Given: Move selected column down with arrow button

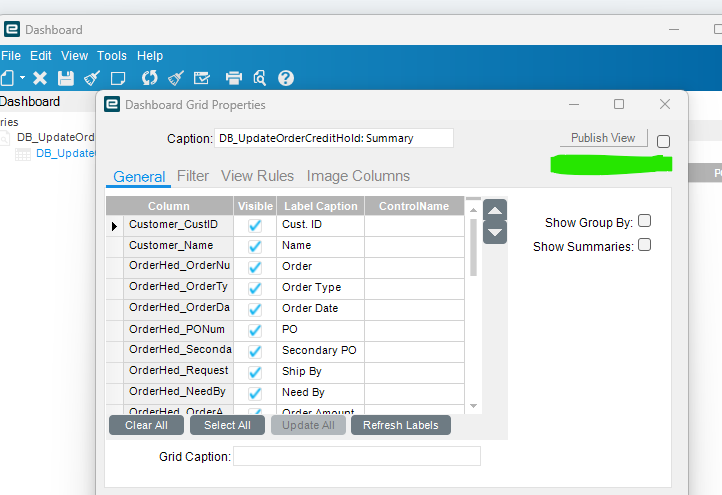Looking at the screenshot, I should coord(495,232).
